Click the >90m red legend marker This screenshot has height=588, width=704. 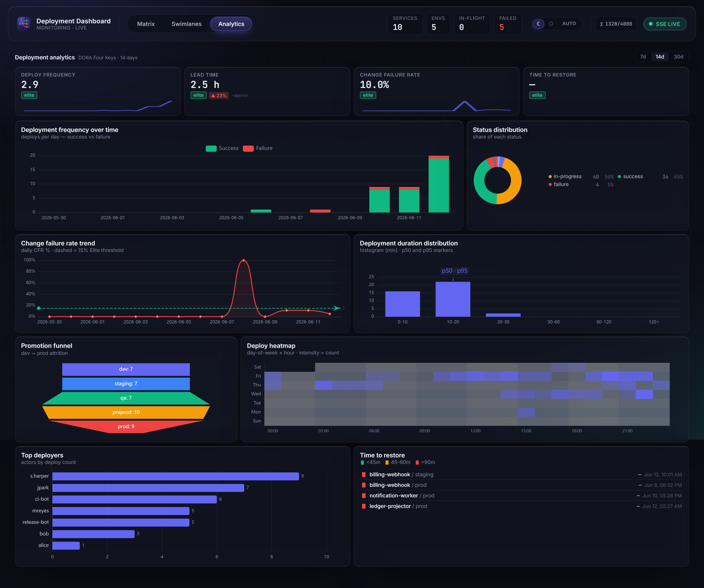(417, 462)
